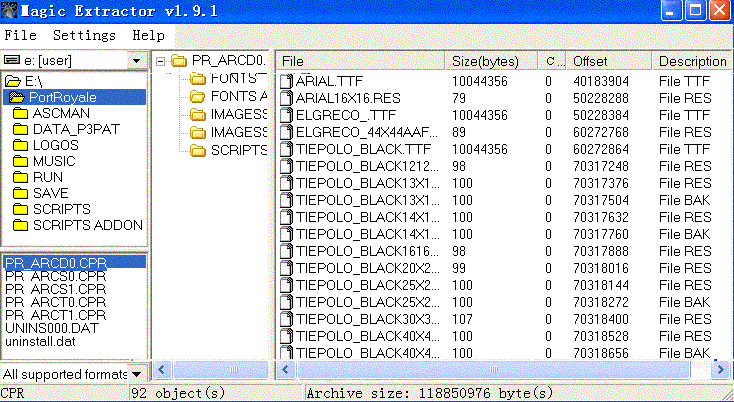Click the SAVE folder icon

pos(21,193)
